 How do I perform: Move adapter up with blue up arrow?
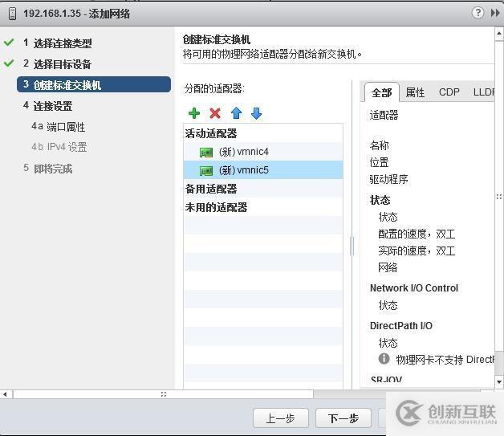pyautogui.click(x=236, y=113)
